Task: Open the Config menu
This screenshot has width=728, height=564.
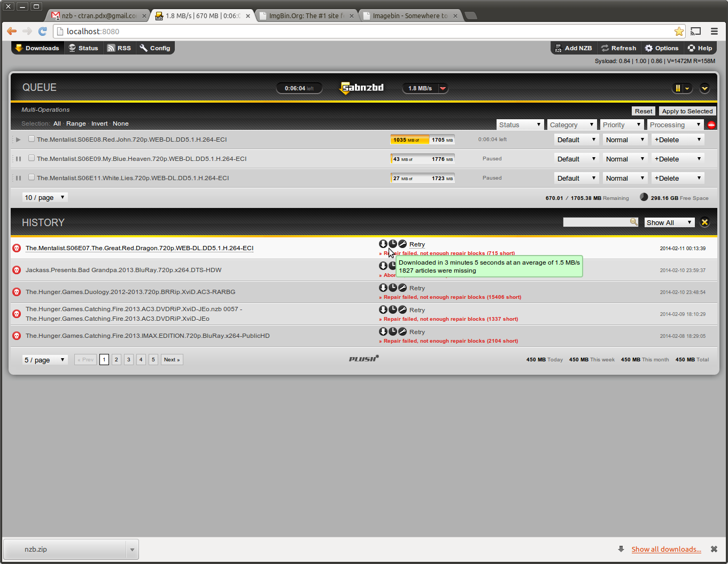Action: (x=155, y=48)
